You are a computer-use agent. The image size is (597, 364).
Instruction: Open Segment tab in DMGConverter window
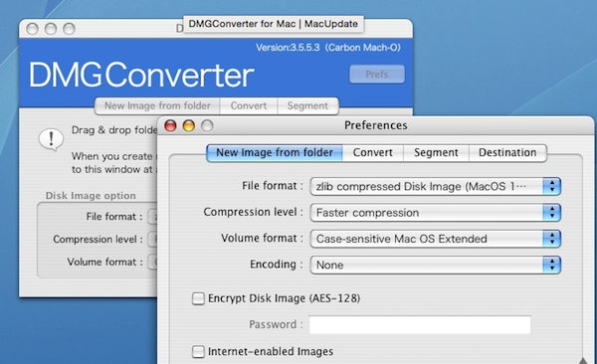(307, 105)
